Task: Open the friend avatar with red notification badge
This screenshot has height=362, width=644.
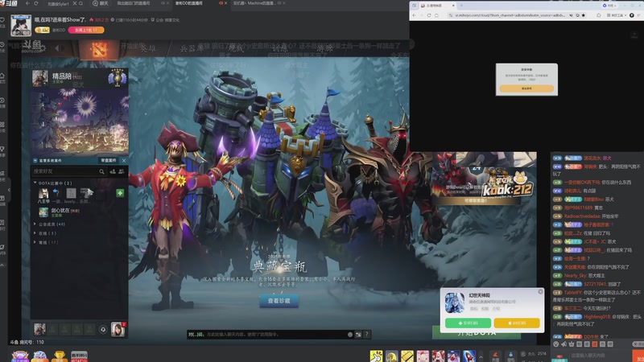Action: (x=118, y=330)
